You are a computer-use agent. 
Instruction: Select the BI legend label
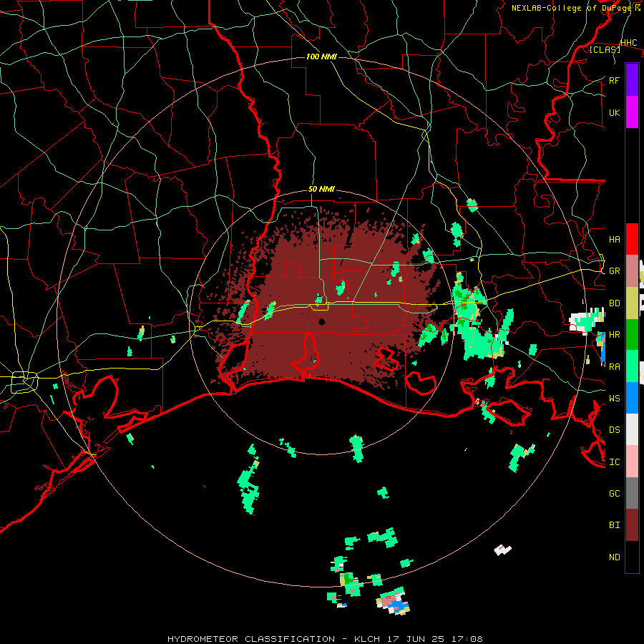614,525
